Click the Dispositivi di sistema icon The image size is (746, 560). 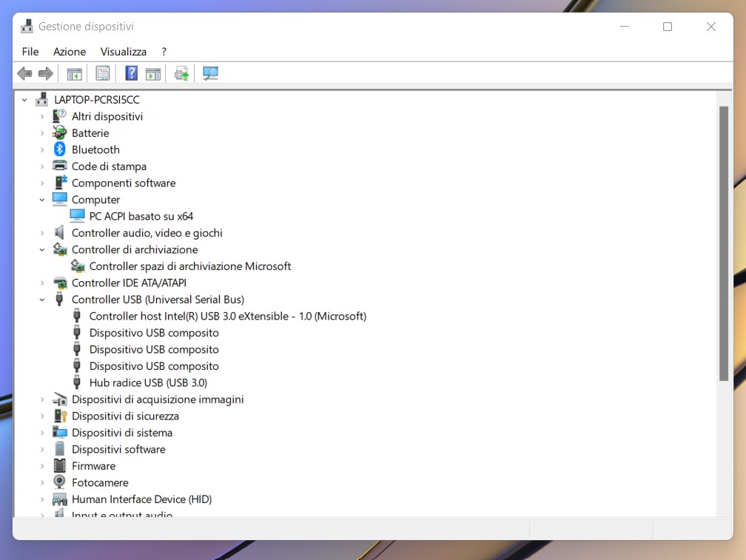coord(59,432)
